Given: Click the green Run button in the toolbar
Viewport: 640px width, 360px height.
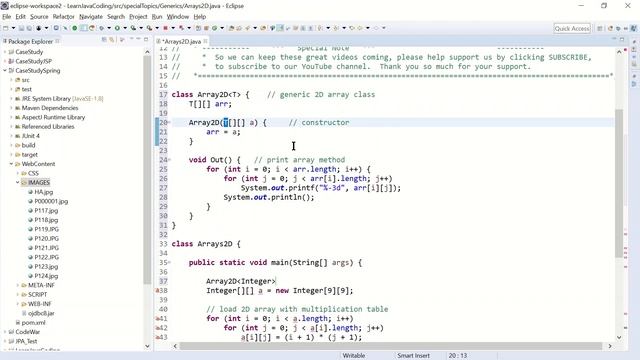Looking at the screenshot, I should click(x=117, y=28).
